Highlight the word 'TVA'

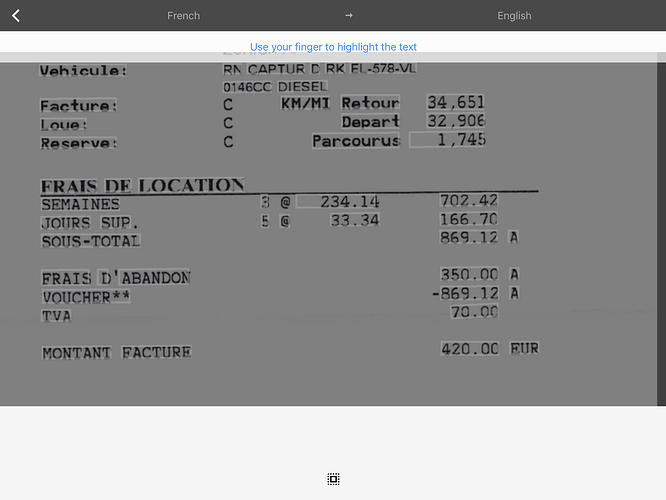(x=56, y=316)
